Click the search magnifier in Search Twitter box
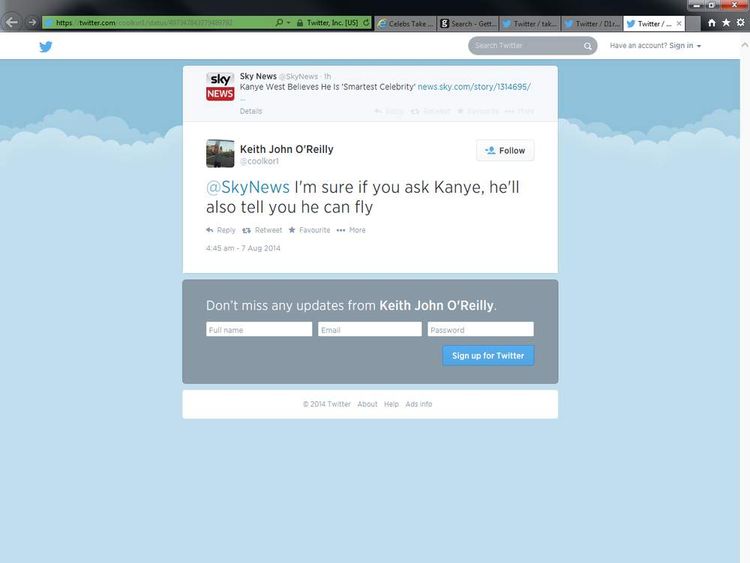Viewport: 750px width, 563px height. [x=587, y=46]
